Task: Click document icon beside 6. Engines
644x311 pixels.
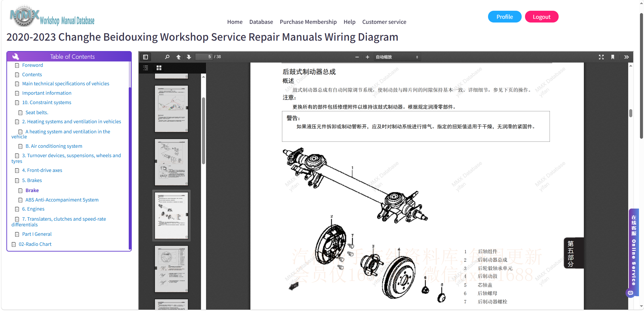Action: point(17,209)
